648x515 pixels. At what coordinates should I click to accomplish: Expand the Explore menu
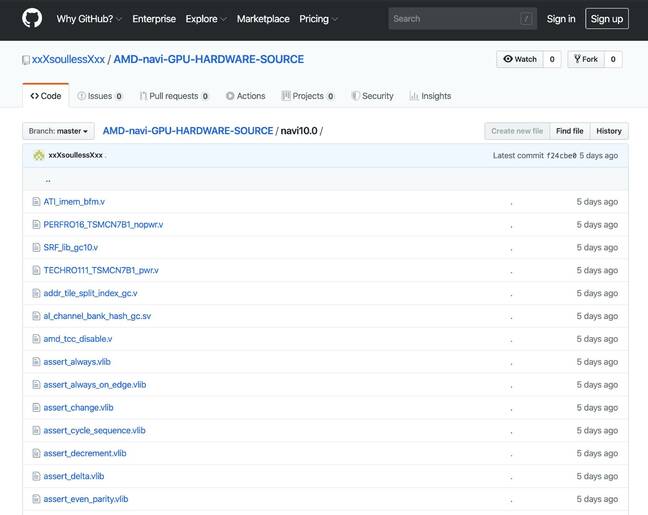point(206,19)
